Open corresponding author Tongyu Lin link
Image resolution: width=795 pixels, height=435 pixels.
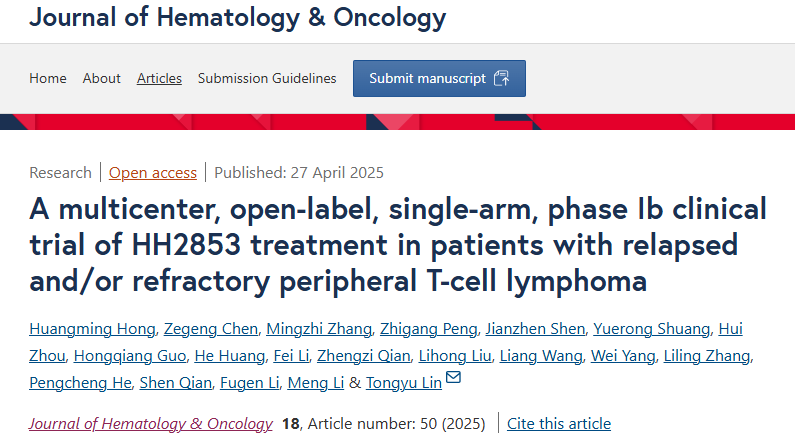coord(404,382)
